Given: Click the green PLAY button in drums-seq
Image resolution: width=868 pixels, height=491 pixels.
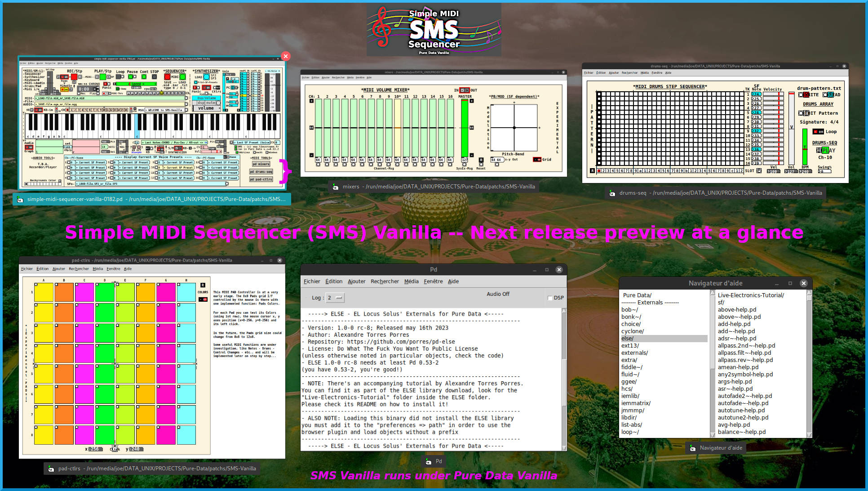Looking at the screenshot, I should pyautogui.click(x=825, y=150).
